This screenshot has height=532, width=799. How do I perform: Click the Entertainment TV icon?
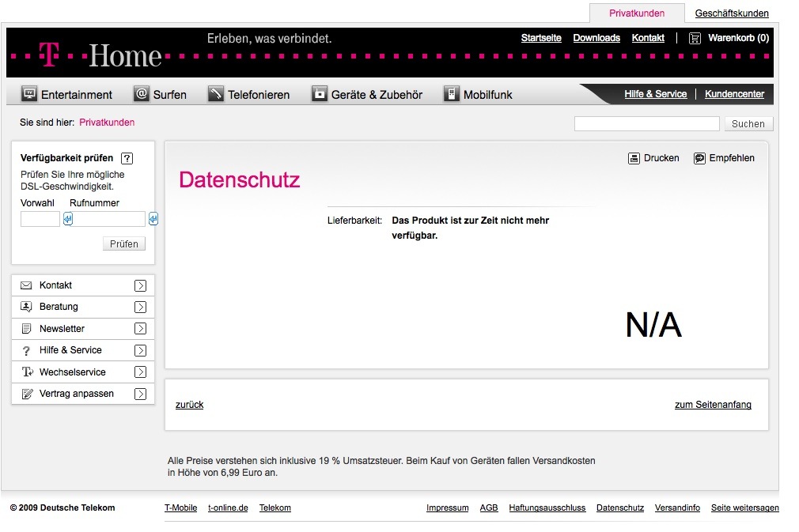(29, 94)
